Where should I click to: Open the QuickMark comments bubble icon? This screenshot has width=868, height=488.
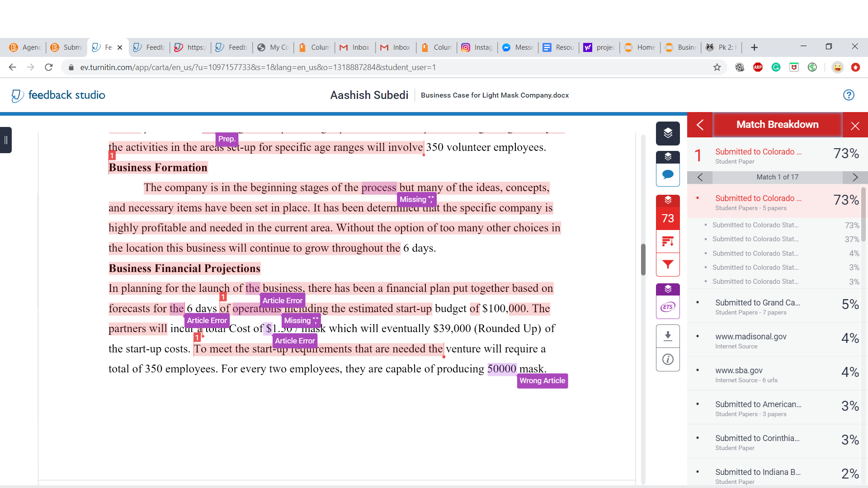[668, 174]
